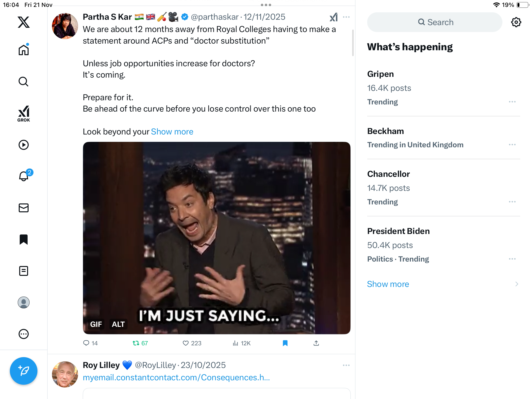Tap the compose new post button
The height and width of the screenshot is (399, 532).
coord(24,371)
